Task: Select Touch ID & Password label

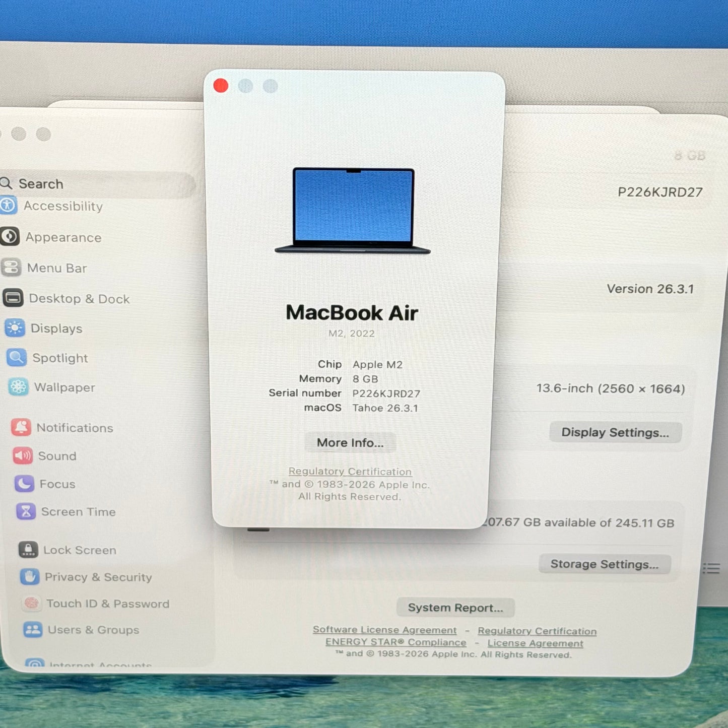Action: 108,604
